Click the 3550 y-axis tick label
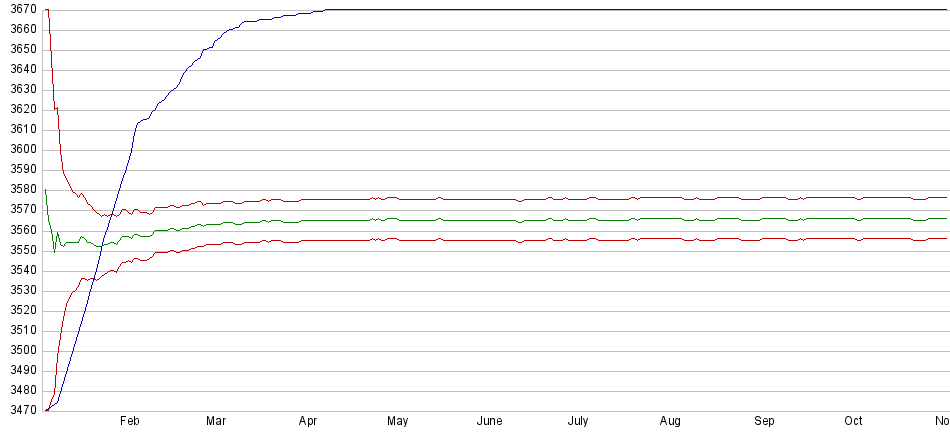 click(20, 250)
